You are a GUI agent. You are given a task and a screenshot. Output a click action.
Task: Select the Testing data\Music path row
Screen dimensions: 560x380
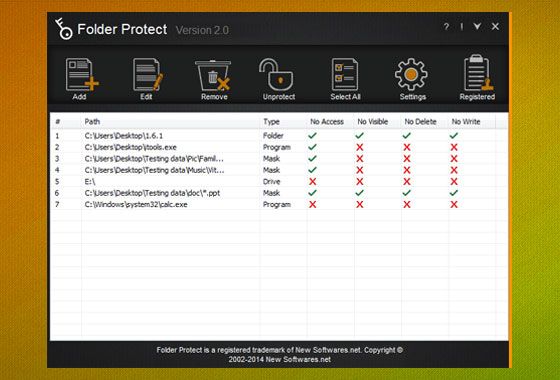coord(279,170)
